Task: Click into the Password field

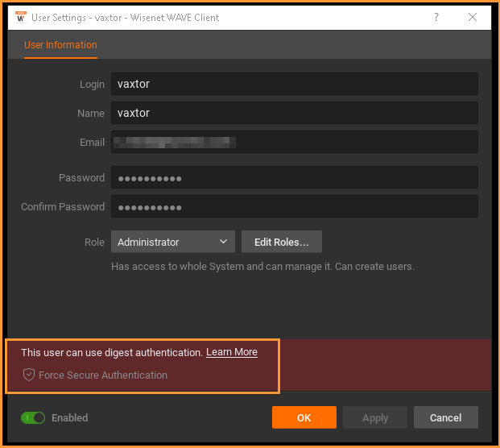Action: [295, 177]
